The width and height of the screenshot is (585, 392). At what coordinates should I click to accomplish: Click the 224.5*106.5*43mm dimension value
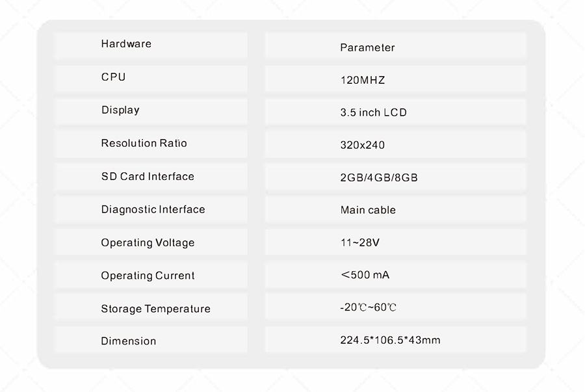click(390, 340)
